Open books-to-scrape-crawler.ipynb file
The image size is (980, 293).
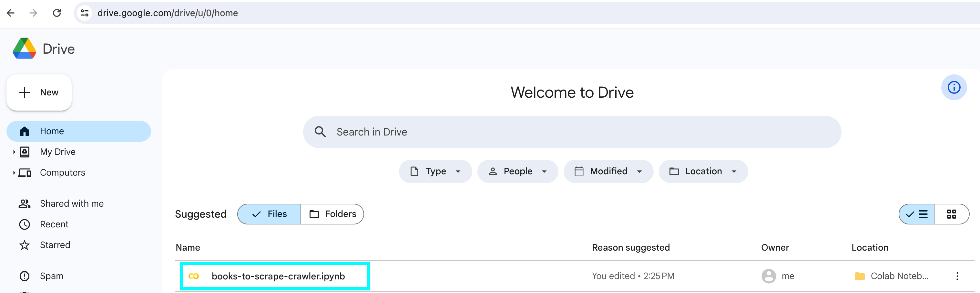(x=278, y=276)
